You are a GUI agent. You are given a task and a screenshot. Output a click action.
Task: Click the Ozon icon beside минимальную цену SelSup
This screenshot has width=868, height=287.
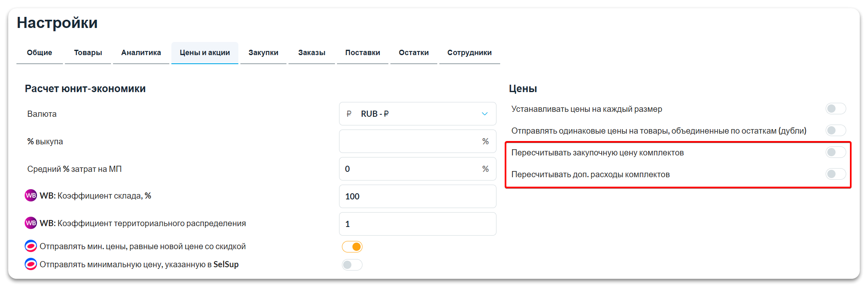[31, 264]
